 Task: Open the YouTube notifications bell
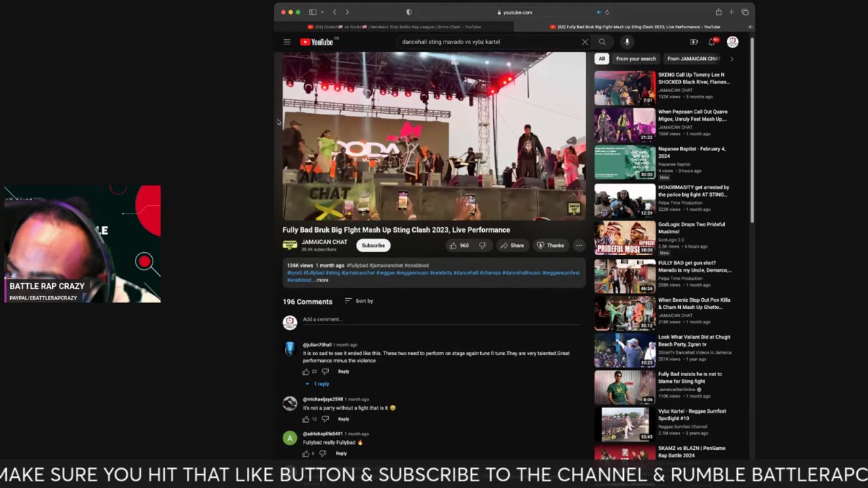click(712, 42)
